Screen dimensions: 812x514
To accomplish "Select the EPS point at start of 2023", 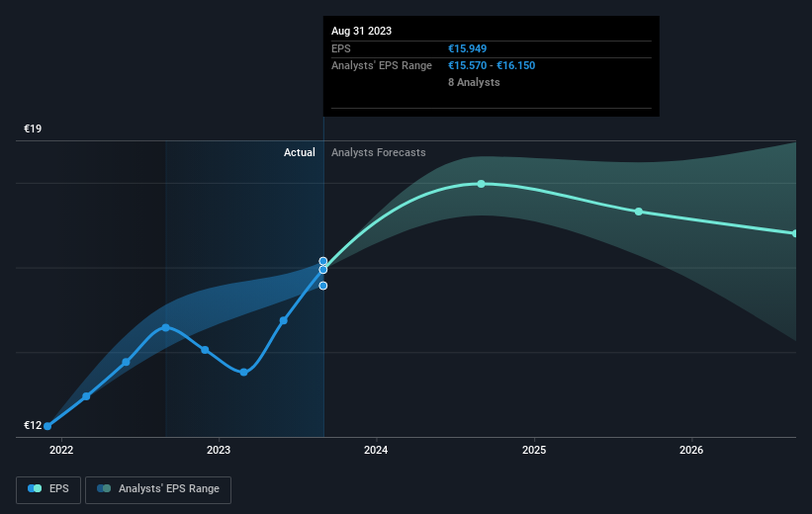I will (x=205, y=350).
